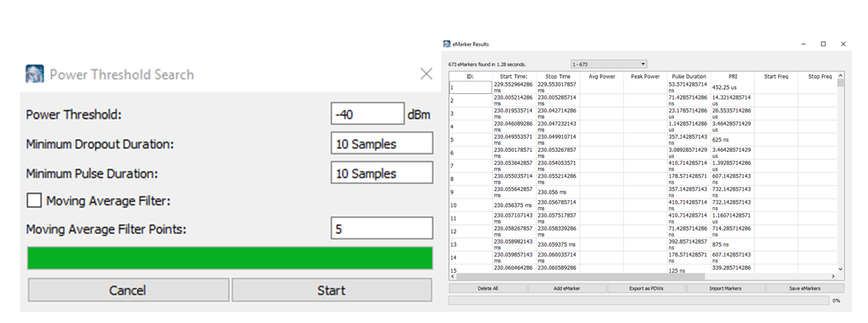The width and height of the screenshot is (868, 323).
Task: Click scroll down arrow in results table
Action: (840, 268)
